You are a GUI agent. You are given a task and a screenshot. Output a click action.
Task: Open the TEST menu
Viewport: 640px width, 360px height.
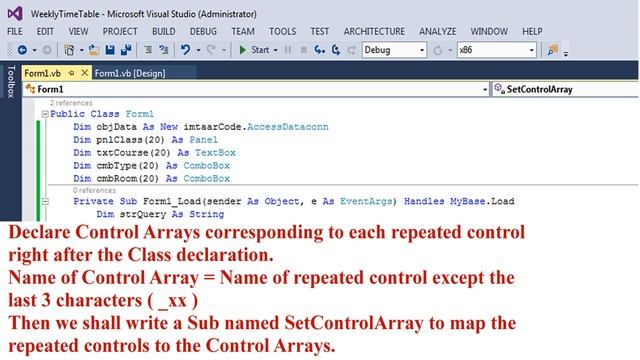click(x=320, y=31)
